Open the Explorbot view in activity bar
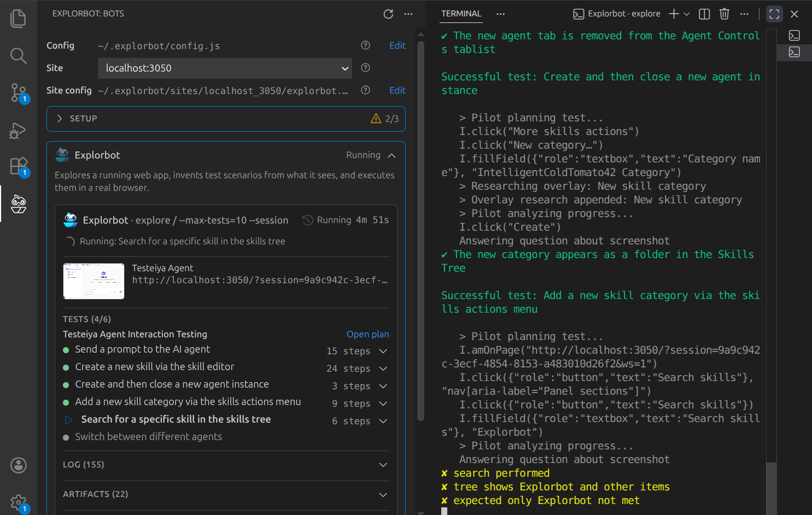Viewport: 812px width, 515px height. pyautogui.click(x=18, y=203)
